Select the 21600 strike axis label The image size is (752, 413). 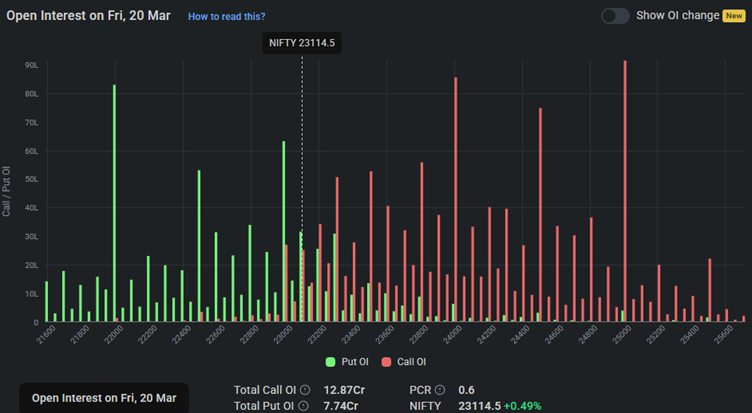pos(45,337)
